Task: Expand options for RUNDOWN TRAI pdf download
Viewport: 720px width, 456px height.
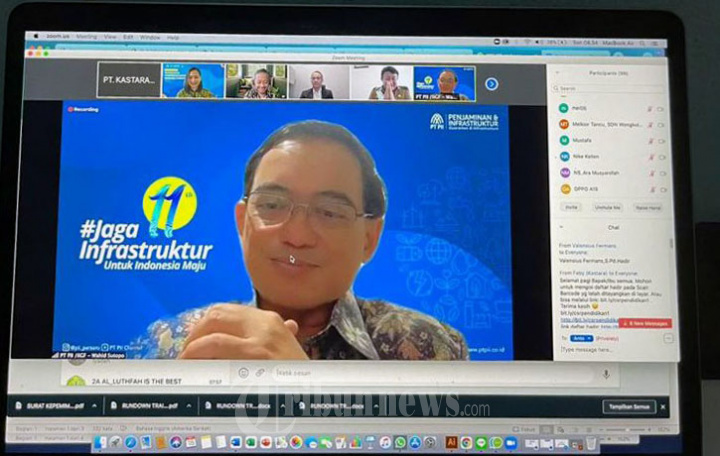Action: [189, 406]
